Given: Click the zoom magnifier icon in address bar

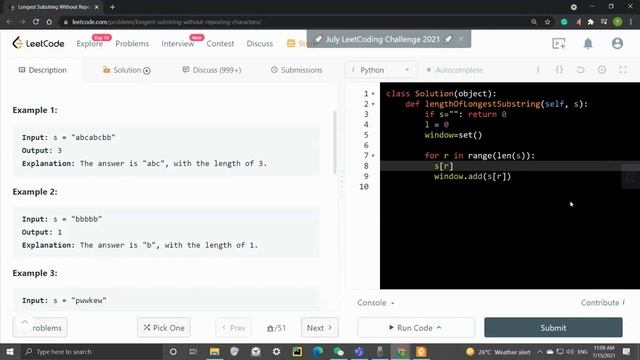Looking at the screenshot, I should (x=534, y=22).
